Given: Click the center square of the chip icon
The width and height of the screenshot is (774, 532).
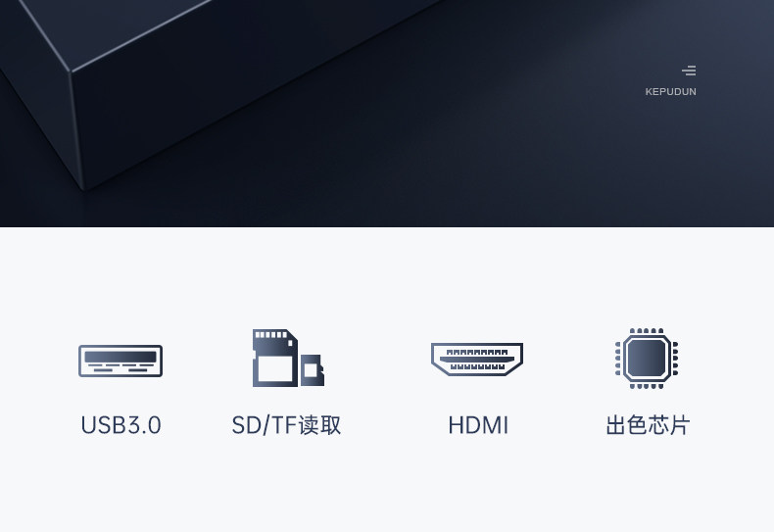Looking at the screenshot, I should point(647,359).
